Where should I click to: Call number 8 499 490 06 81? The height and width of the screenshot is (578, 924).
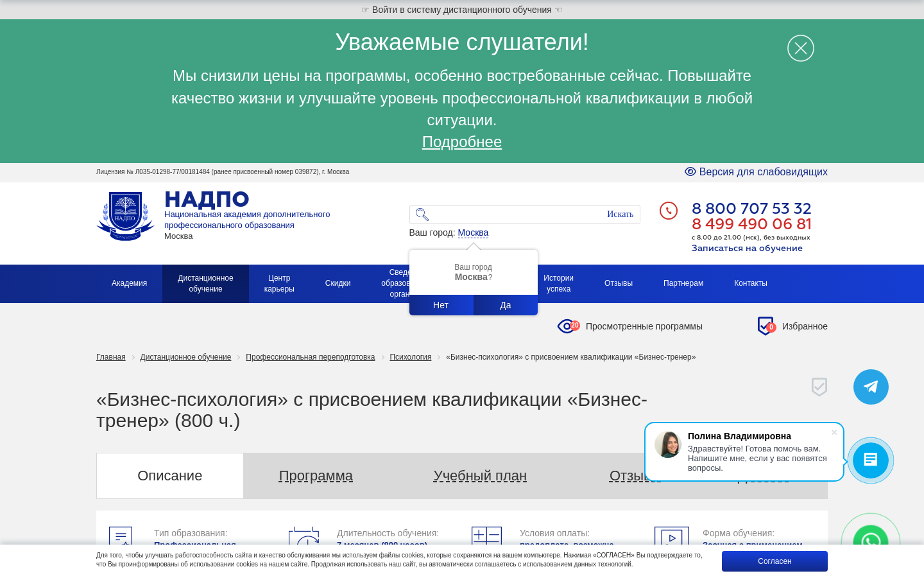click(751, 223)
